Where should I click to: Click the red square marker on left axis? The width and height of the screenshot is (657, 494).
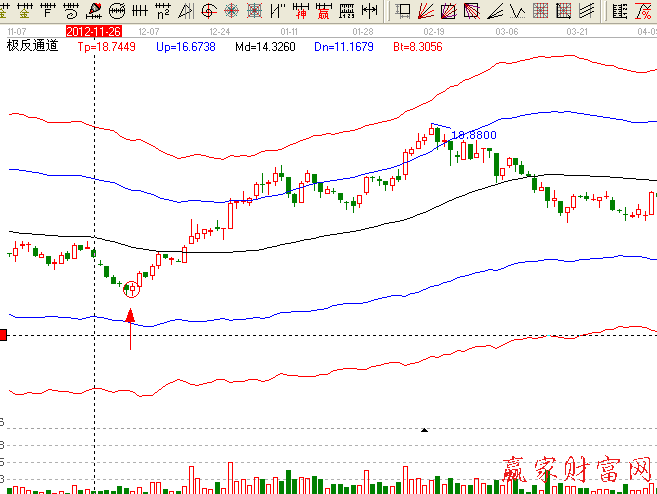click(3, 334)
